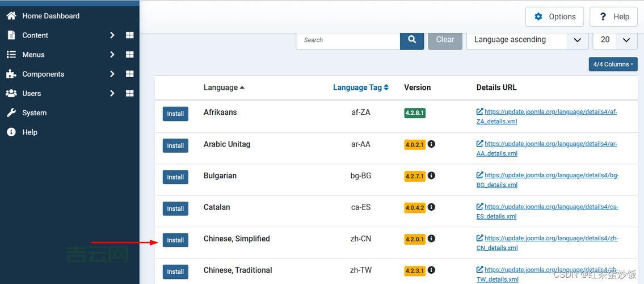Viewport: 644px width, 284px height.
Task: Click the search magnifier icon button
Action: pos(412,40)
